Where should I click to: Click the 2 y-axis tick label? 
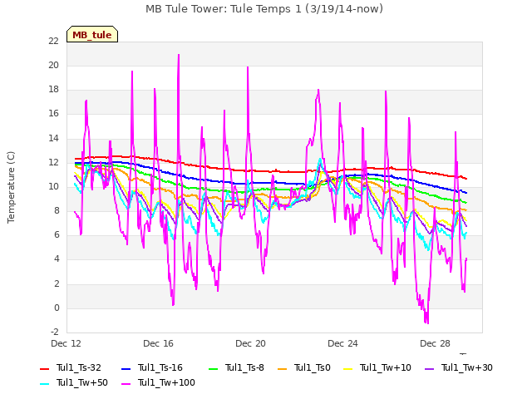click(x=57, y=284)
